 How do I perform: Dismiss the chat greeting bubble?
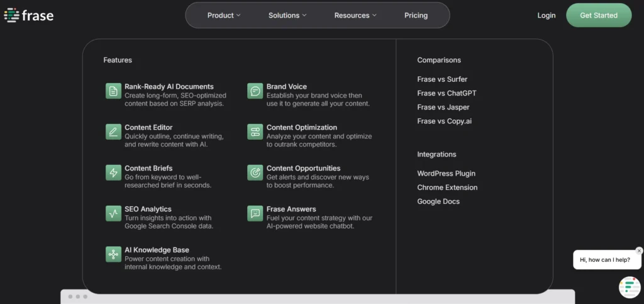point(639,251)
